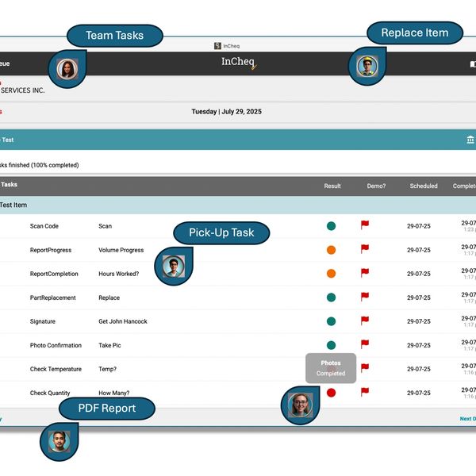Click the bank building icon in teal bar

click(x=470, y=140)
